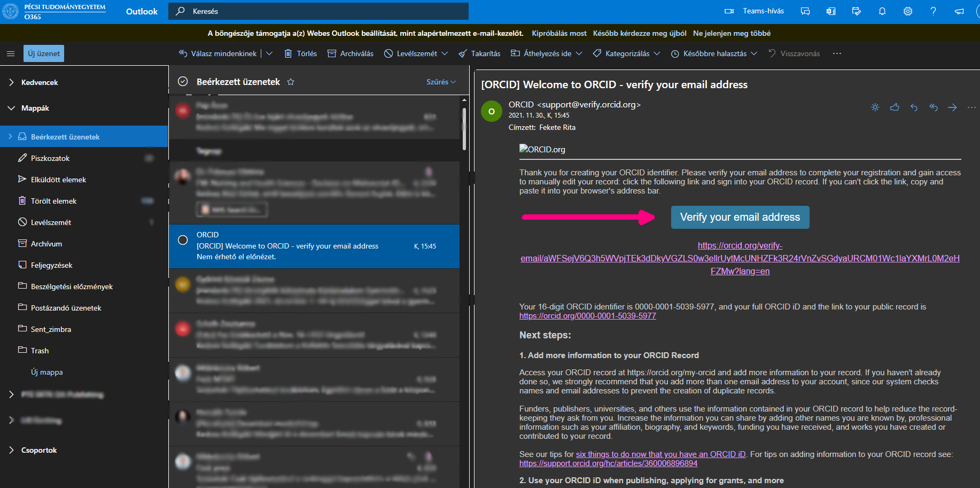Open notifications bell

click(882, 11)
